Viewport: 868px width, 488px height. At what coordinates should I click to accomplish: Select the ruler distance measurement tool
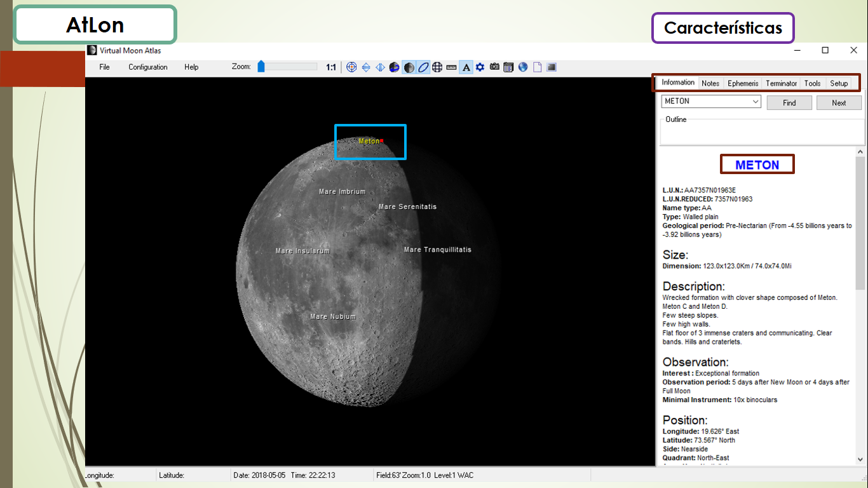[x=452, y=67]
